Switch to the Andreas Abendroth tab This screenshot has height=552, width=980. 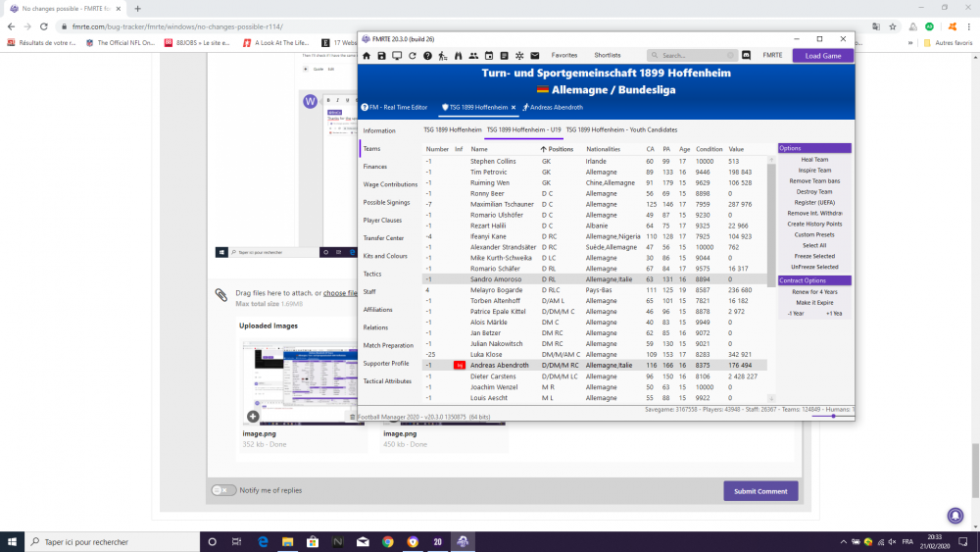[x=553, y=108]
